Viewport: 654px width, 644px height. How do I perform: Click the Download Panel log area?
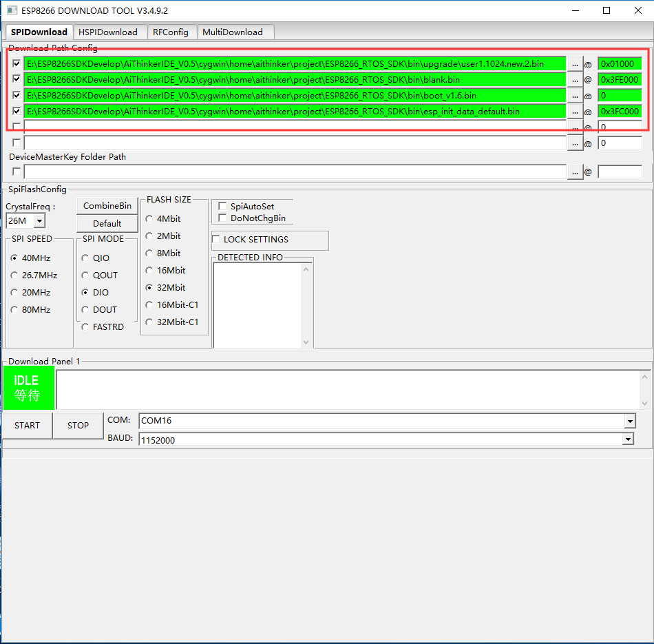tap(349, 389)
